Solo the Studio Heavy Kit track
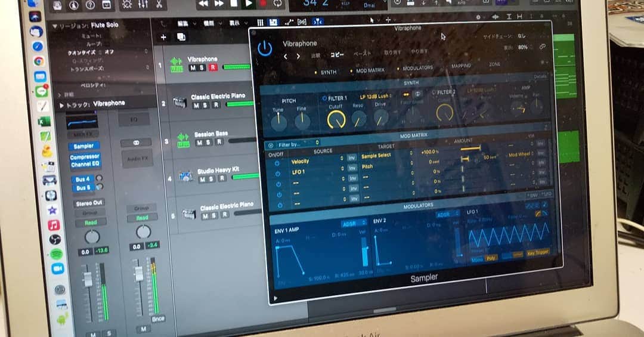The width and height of the screenshot is (644, 337). click(212, 179)
